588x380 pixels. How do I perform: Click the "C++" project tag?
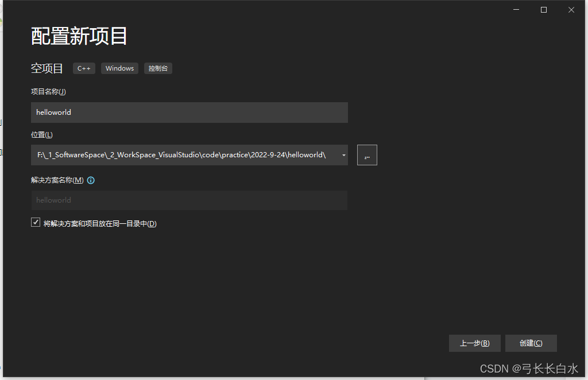click(84, 68)
